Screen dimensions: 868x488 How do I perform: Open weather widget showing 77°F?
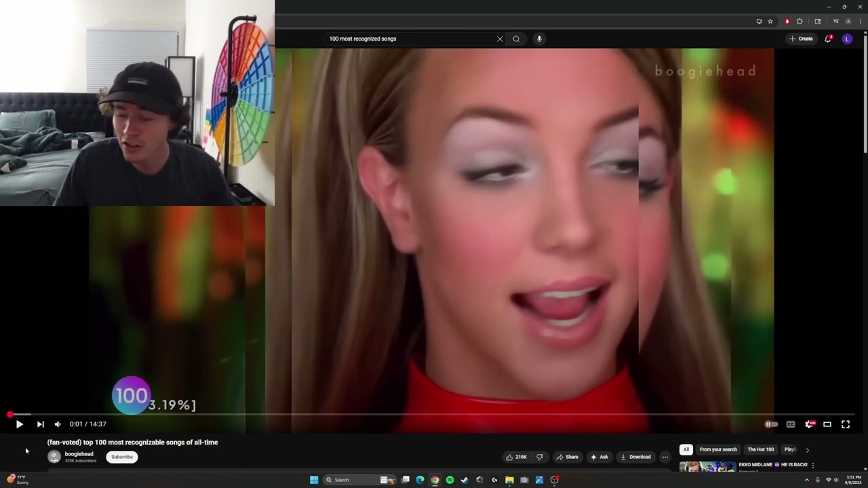click(x=17, y=480)
